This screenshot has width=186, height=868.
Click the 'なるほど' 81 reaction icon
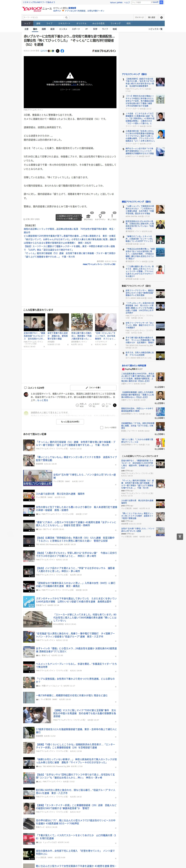coord(91,405)
